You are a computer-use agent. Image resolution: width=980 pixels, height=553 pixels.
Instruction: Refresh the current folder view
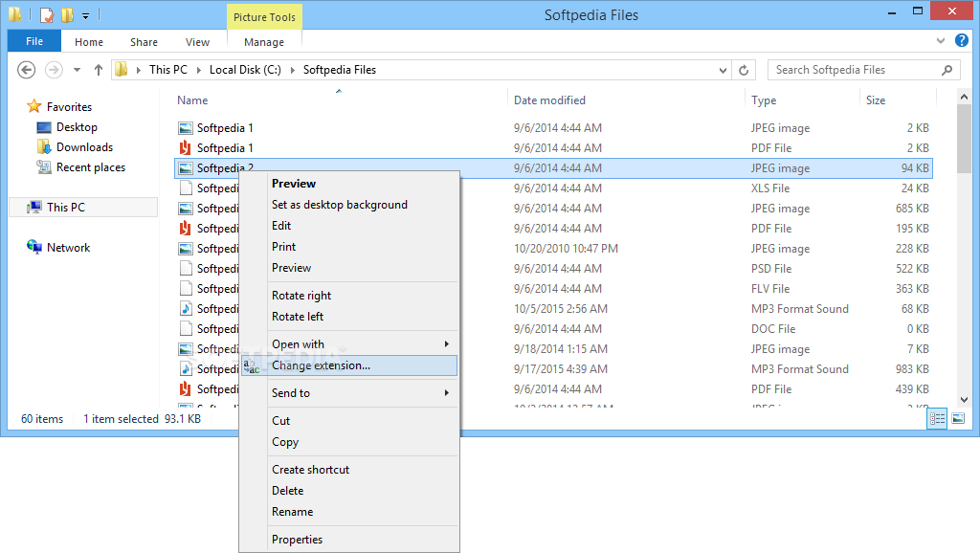coord(744,70)
